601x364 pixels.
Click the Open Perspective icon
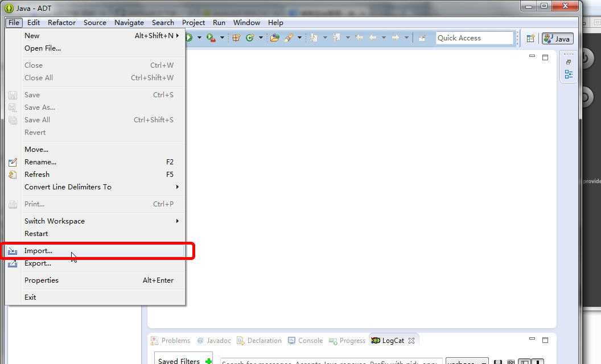tap(530, 38)
